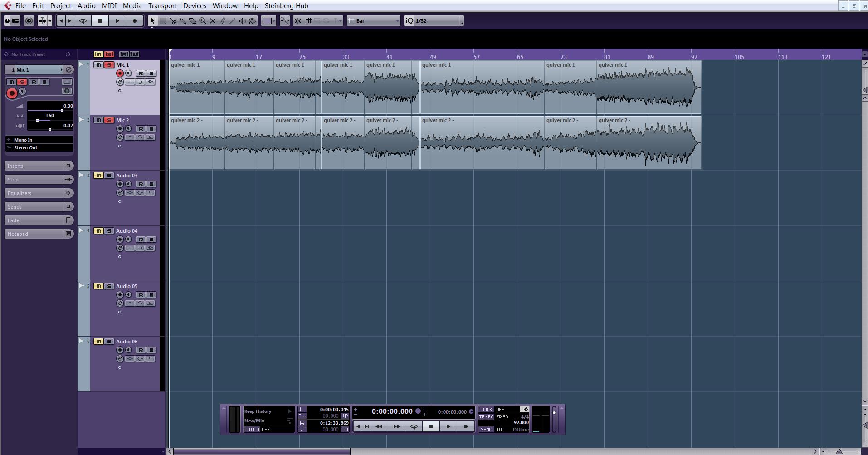868x455 pixels.
Task: Open the Bar snap type dropdown
Action: pos(374,21)
